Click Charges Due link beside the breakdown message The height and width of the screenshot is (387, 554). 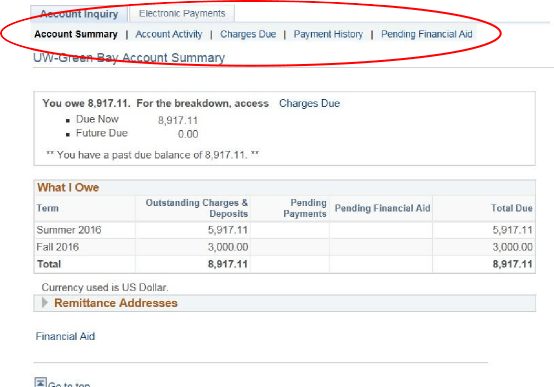(309, 103)
